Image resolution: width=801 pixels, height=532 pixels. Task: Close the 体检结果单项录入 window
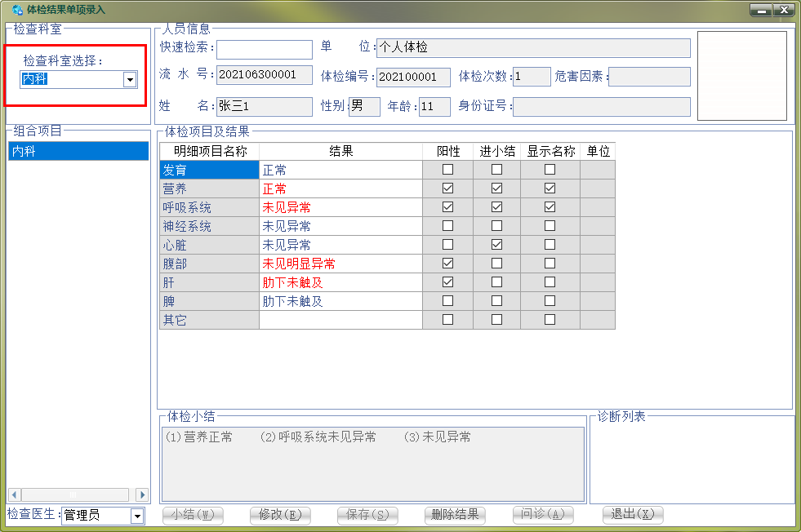(784, 10)
